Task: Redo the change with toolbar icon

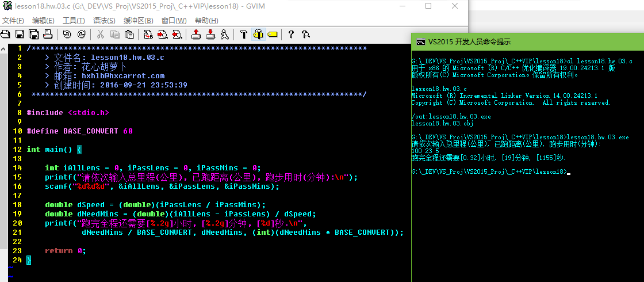Action: (x=81, y=35)
